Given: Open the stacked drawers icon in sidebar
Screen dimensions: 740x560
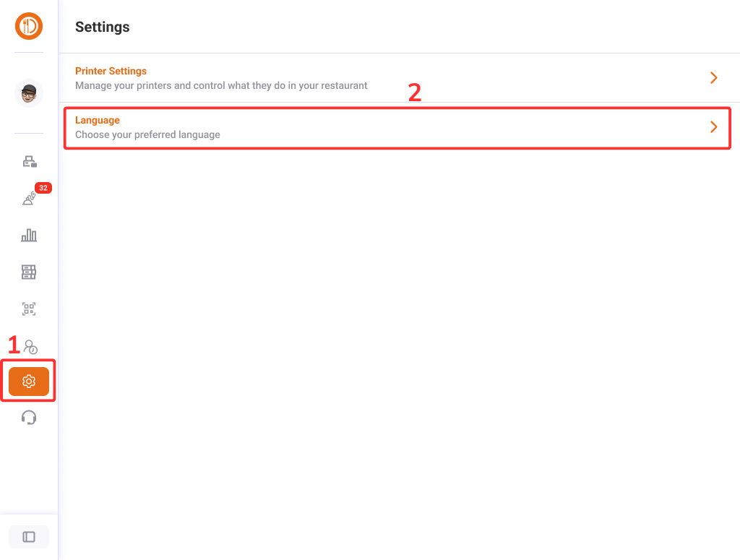Looking at the screenshot, I should pyautogui.click(x=29, y=272).
